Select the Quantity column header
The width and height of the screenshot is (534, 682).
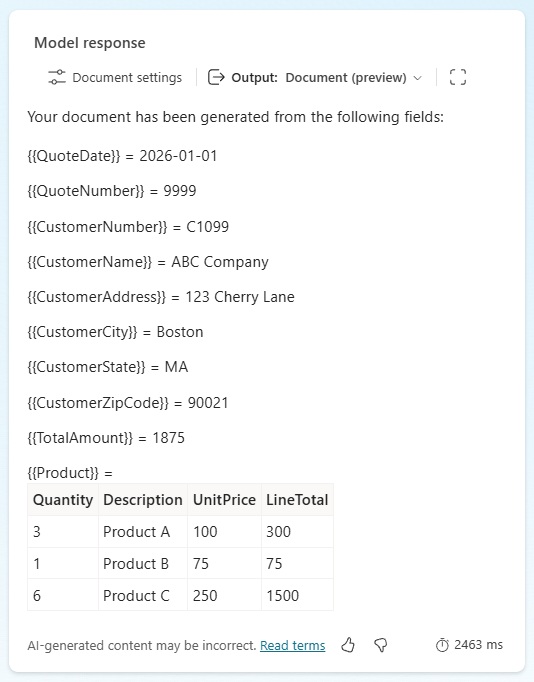point(63,500)
